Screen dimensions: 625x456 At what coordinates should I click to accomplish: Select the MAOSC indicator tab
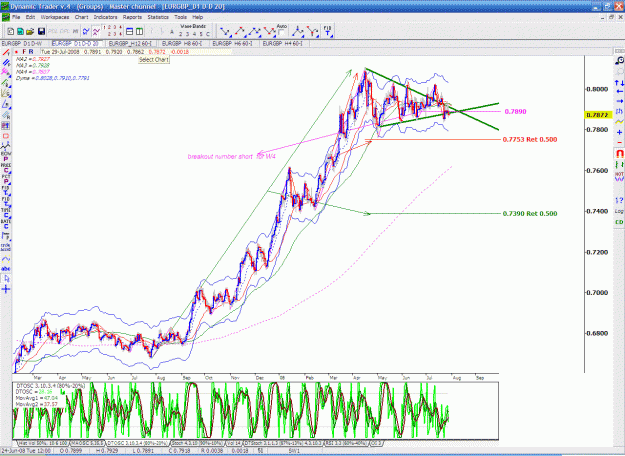click(87, 443)
